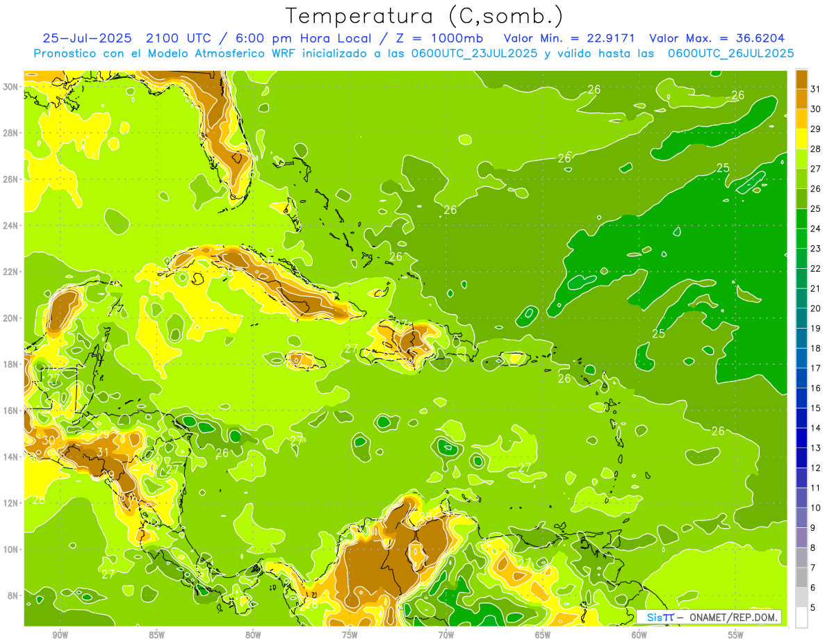
Task: Click the color bar label '19'
Action: point(816,329)
